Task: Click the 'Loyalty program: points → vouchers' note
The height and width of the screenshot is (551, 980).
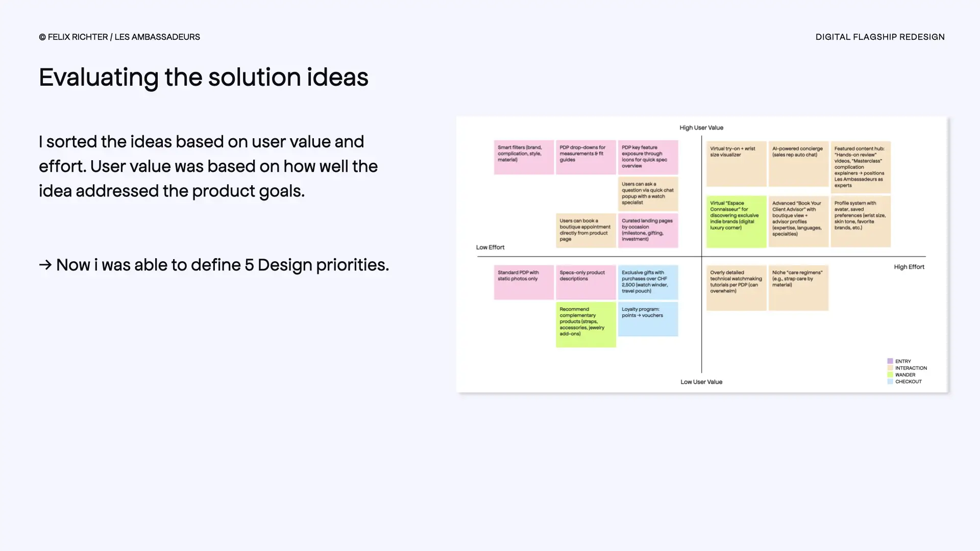Action: click(648, 319)
